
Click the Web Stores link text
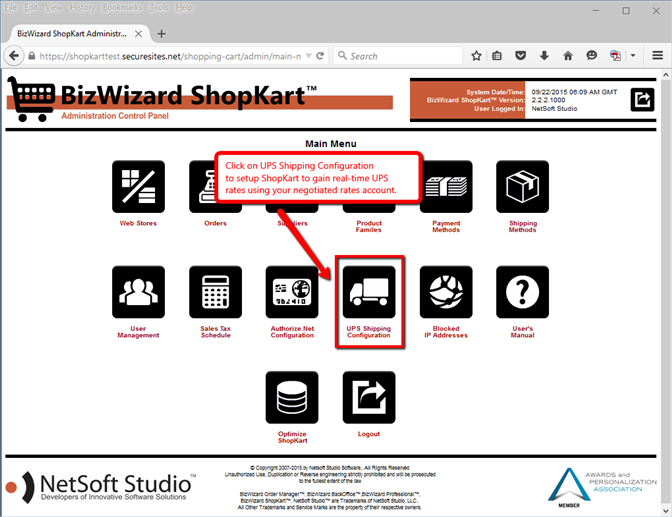tap(138, 223)
